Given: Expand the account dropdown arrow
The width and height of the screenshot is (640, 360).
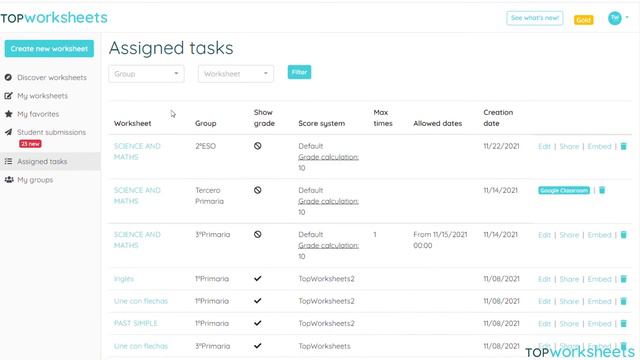Looking at the screenshot, I should tap(627, 18).
